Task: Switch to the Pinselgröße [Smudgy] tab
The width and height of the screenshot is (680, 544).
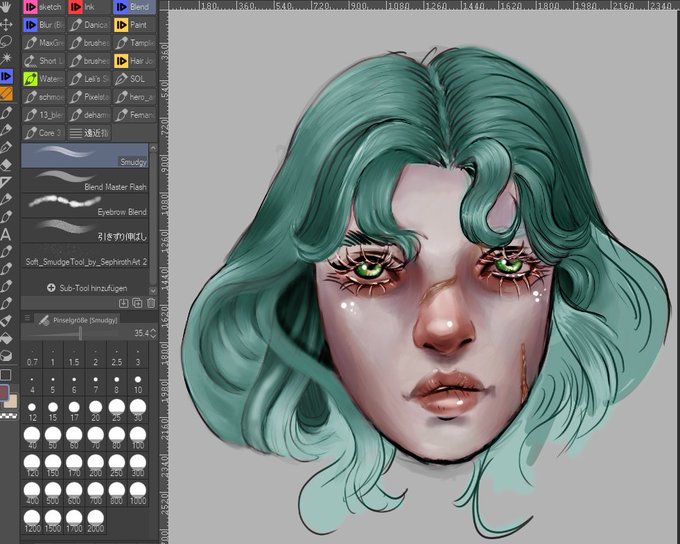Action: (x=77, y=320)
